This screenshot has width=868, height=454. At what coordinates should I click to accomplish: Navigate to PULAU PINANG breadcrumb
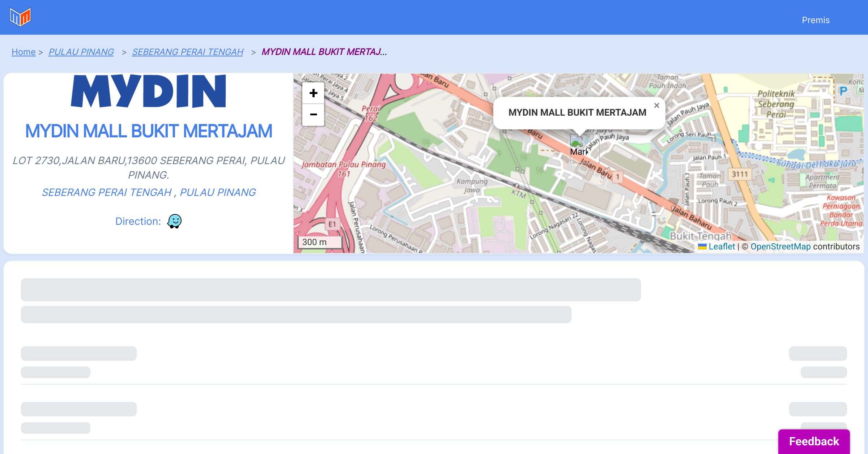81,52
